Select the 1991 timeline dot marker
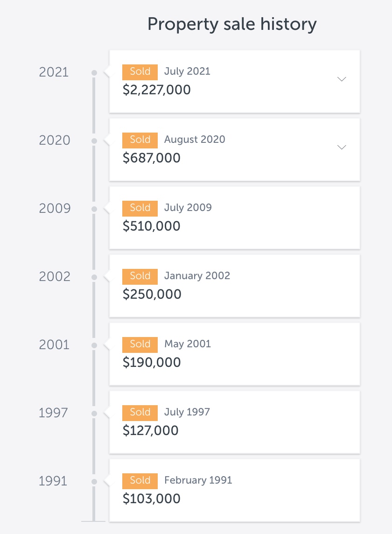The width and height of the screenshot is (392, 534). pyautogui.click(x=94, y=482)
